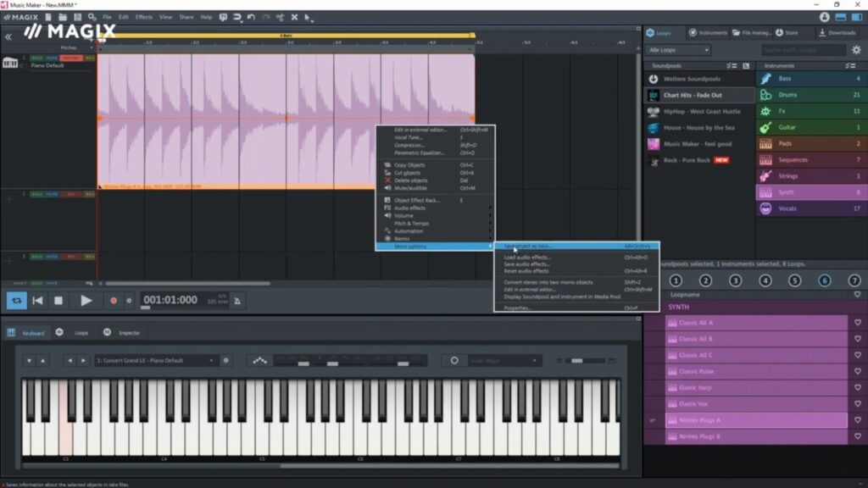Viewport: 868px width, 488px height.
Task: Select pitch number 6 circle
Action: point(824,280)
